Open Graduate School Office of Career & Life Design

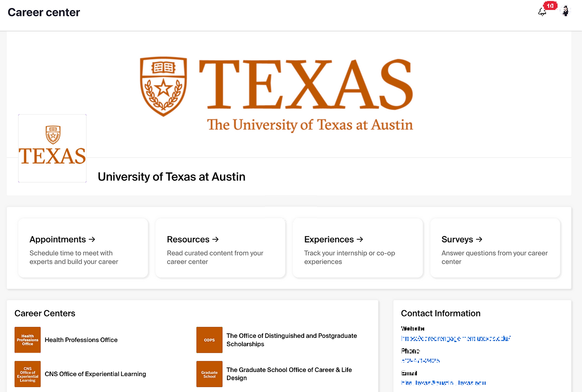(x=289, y=374)
